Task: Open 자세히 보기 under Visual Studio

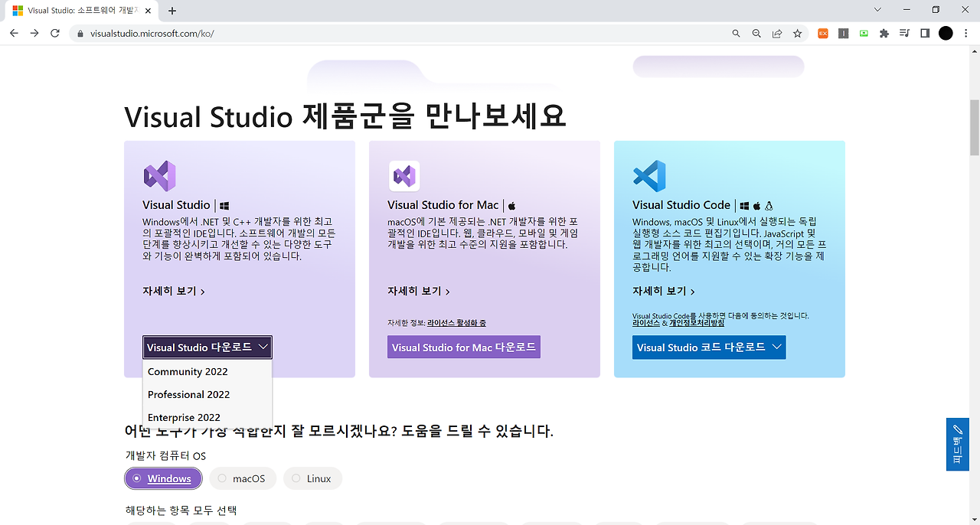Action: tap(174, 292)
